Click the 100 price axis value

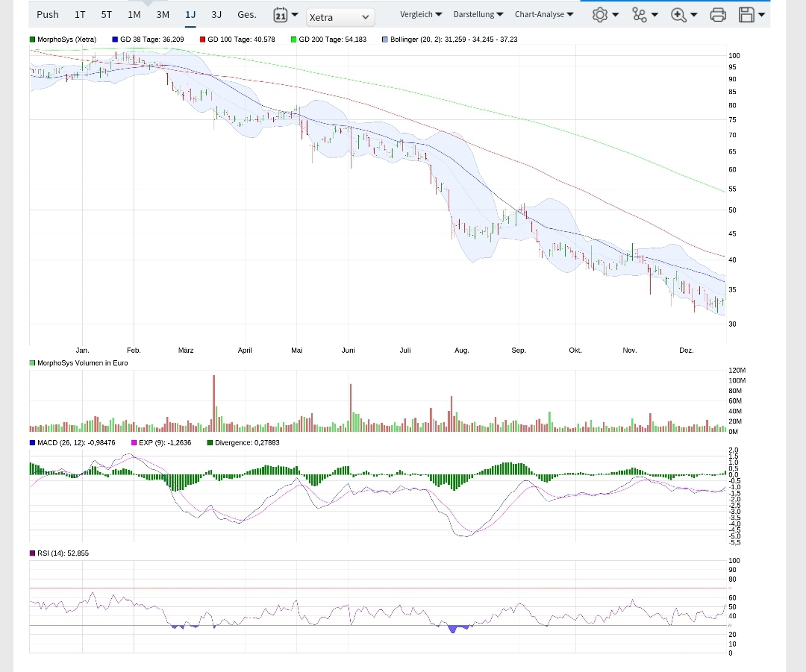[x=734, y=55]
